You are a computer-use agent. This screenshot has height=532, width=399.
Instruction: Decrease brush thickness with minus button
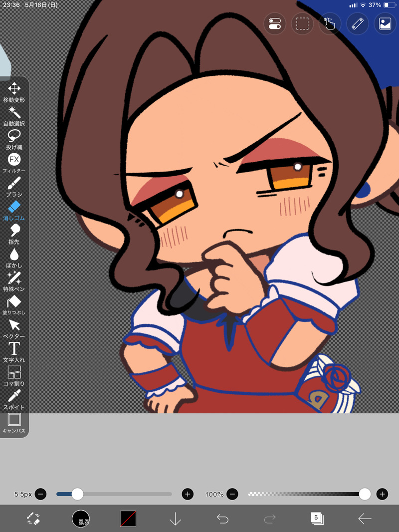(40, 494)
